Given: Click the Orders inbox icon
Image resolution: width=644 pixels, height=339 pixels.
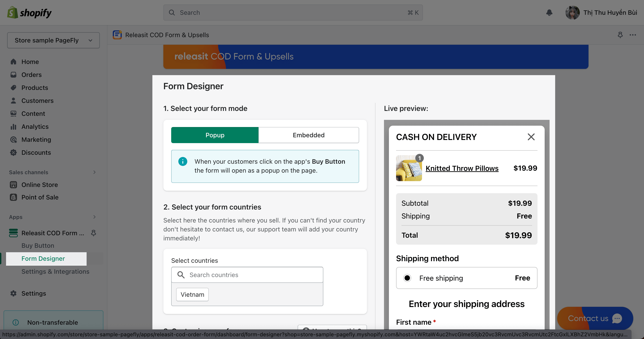Looking at the screenshot, I should pyautogui.click(x=13, y=75).
